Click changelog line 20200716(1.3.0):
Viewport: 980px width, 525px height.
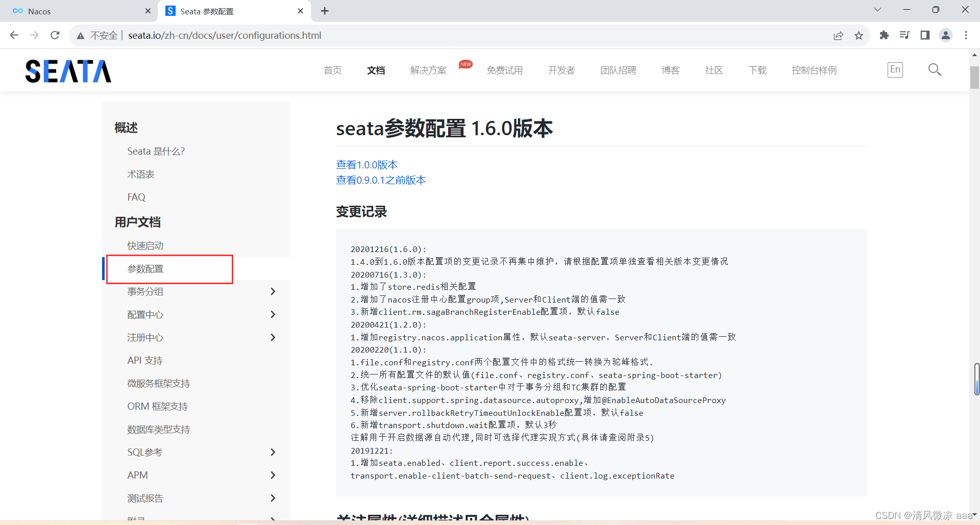pos(388,274)
